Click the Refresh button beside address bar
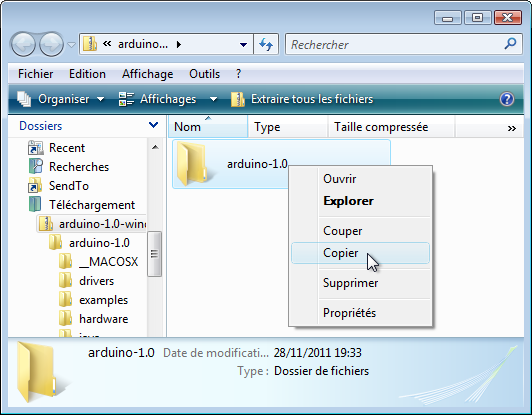The width and height of the screenshot is (532, 415). pos(266,44)
